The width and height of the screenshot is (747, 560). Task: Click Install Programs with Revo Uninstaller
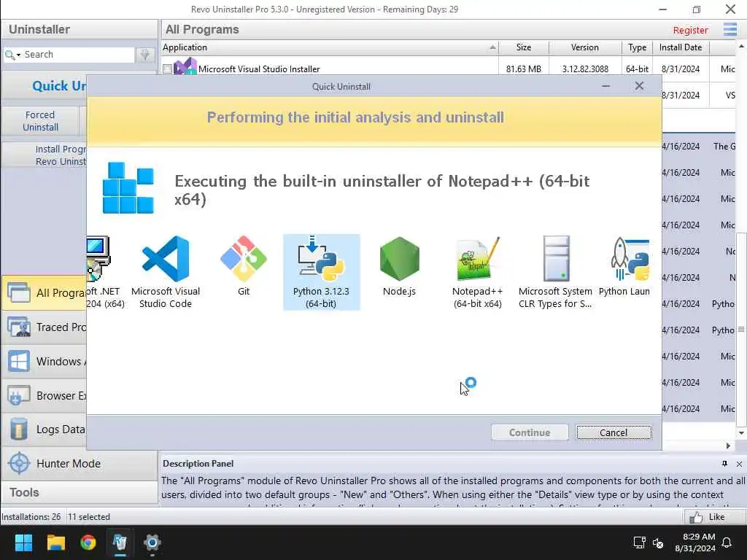click(44, 155)
